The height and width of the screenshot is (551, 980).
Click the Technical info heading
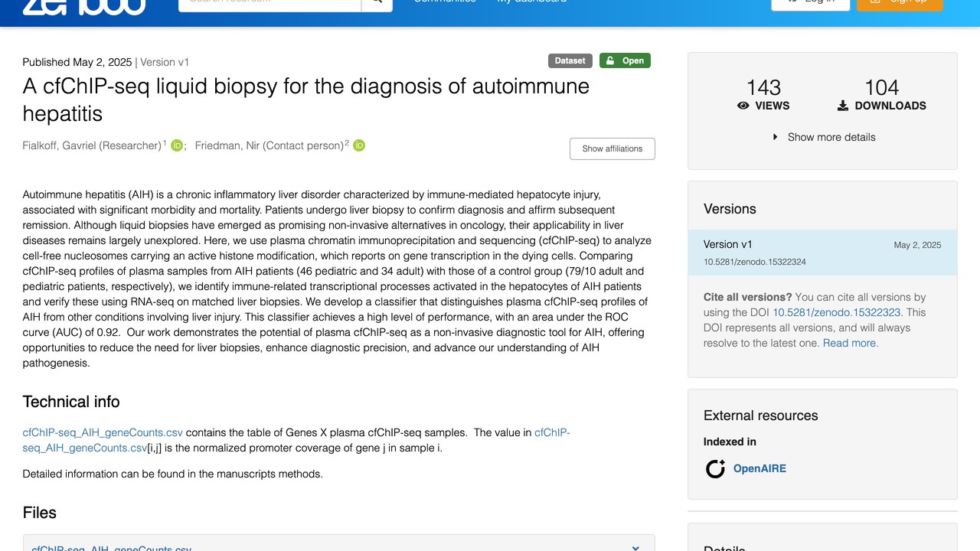tap(71, 402)
